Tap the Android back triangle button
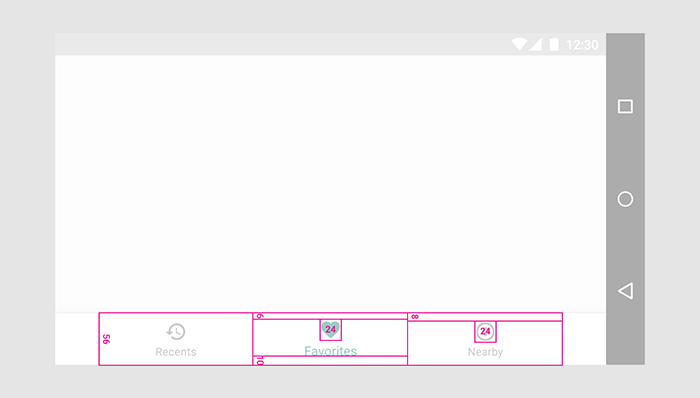Viewport: 700px width, 398px height. [x=625, y=291]
